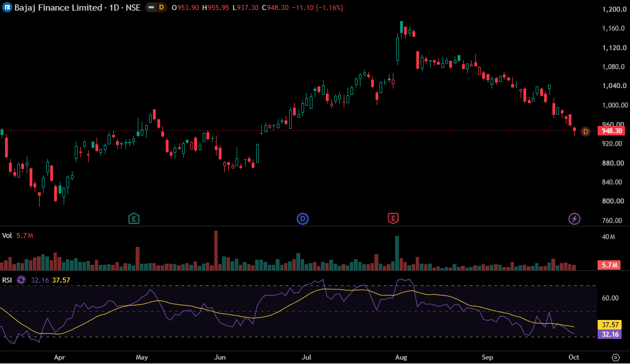Click the Jun label on time axis
The width and height of the screenshot is (630, 364).
[220, 357]
